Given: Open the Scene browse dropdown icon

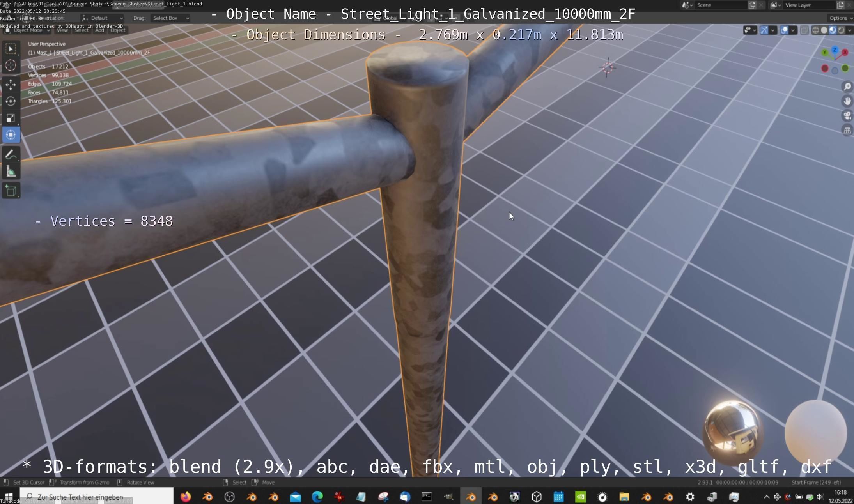Looking at the screenshot, I should (x=687, y=5).
